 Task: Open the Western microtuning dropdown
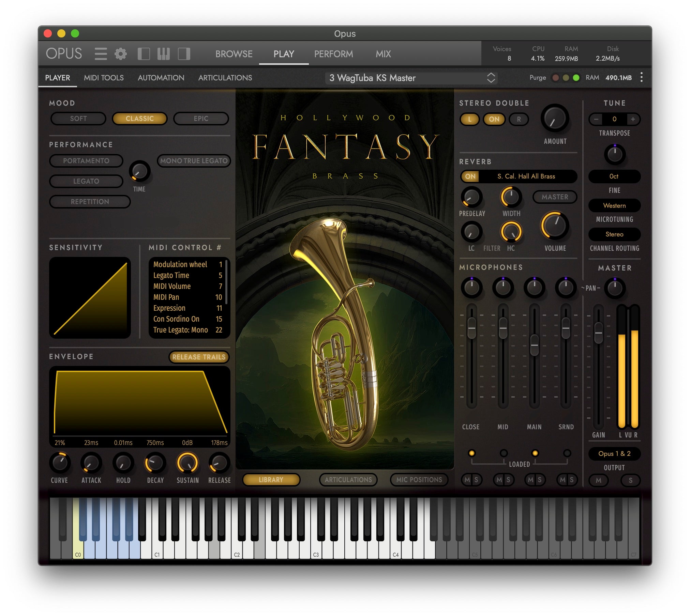point(614,206)
